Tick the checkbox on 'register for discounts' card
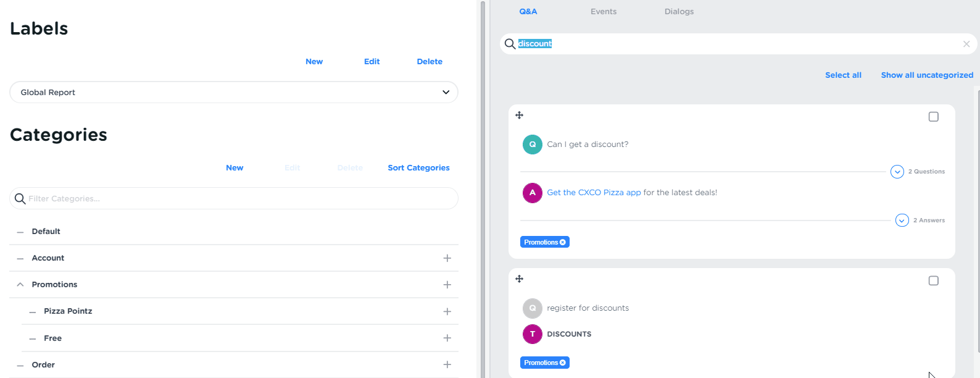This screenshot has width=980, height=378. pos(933,281)
